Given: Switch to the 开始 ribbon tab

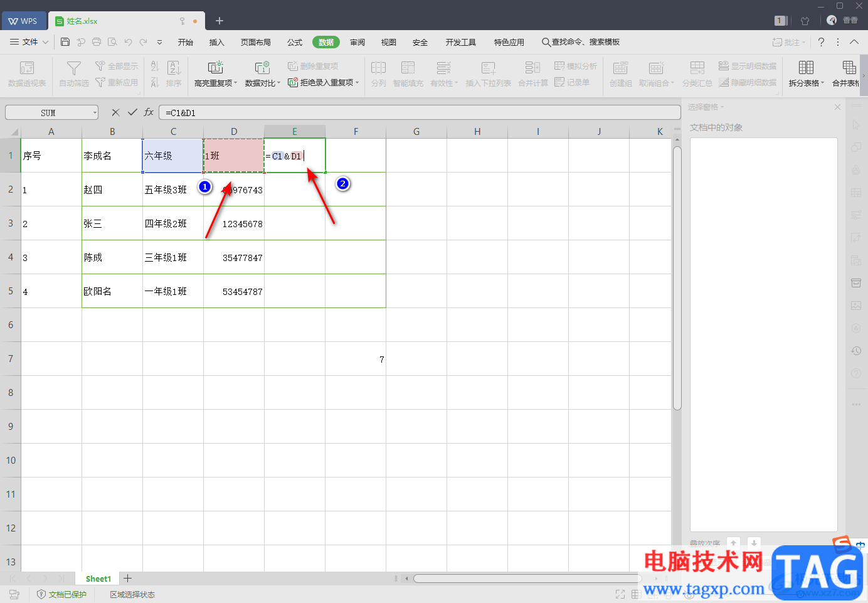Looking at the screenshot, I should click(186, 42).
